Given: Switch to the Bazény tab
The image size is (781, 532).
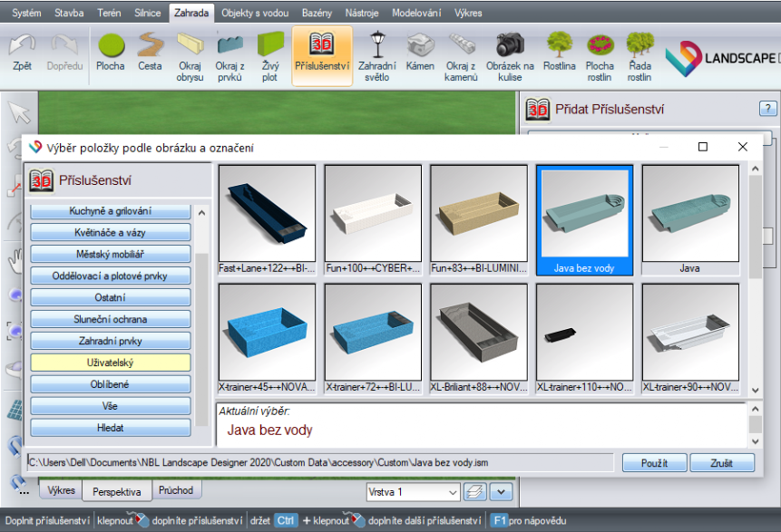Looking at the screenshot, I should [x=317, y=13].
